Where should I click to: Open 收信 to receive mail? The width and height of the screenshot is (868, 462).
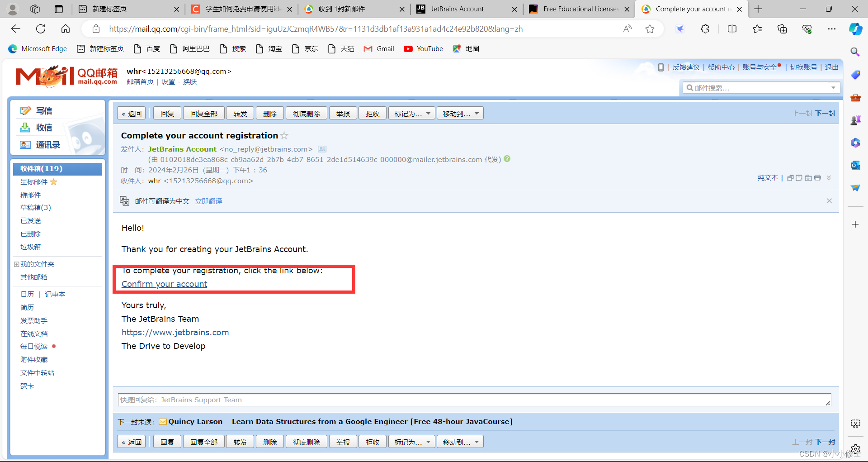[x=44, y=128]
